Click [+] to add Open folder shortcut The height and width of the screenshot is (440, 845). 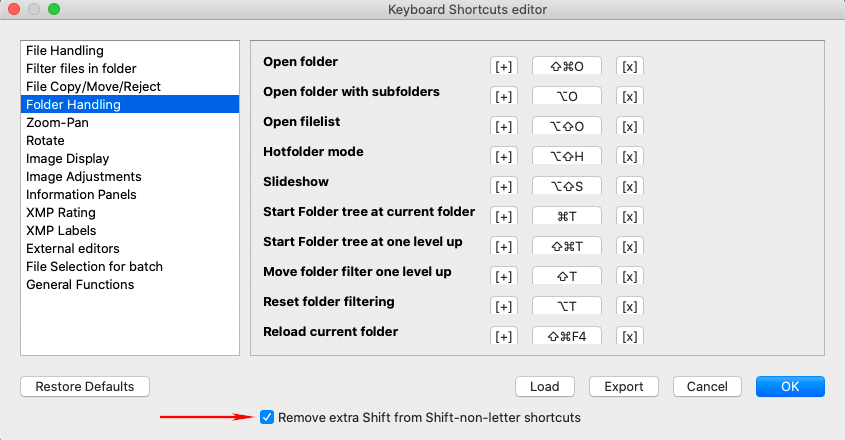pyautogui.click(x=504, y=67)
